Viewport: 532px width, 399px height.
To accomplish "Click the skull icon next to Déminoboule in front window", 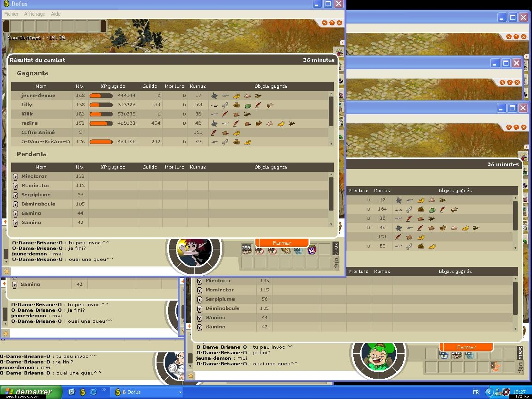I will coord(15,204).
